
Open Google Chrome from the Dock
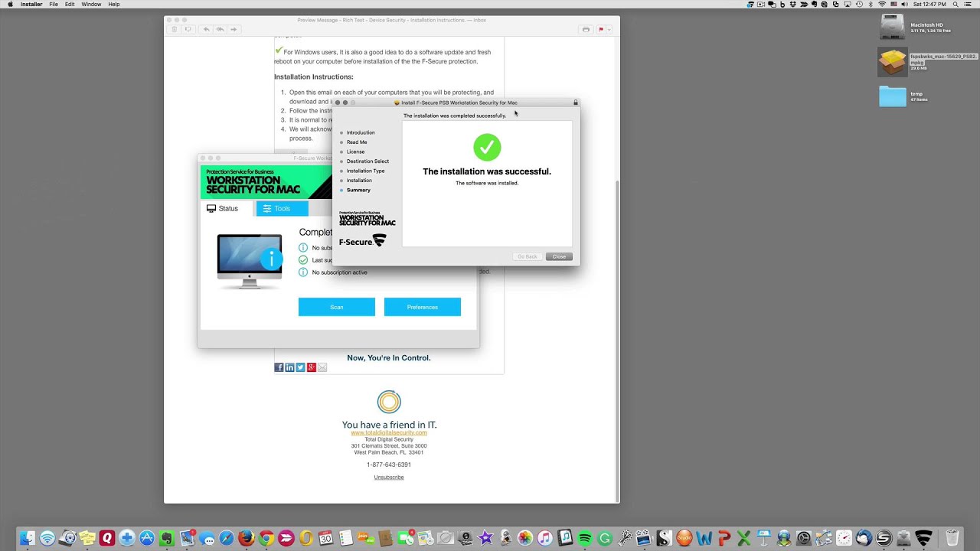pyautogui.click(x=266, y=538)
